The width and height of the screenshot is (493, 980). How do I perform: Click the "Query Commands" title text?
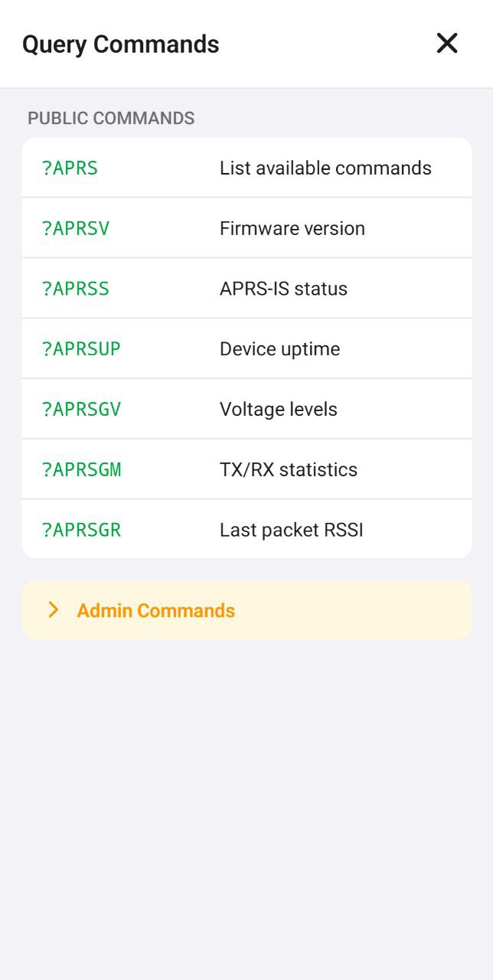tap(121, 44)
